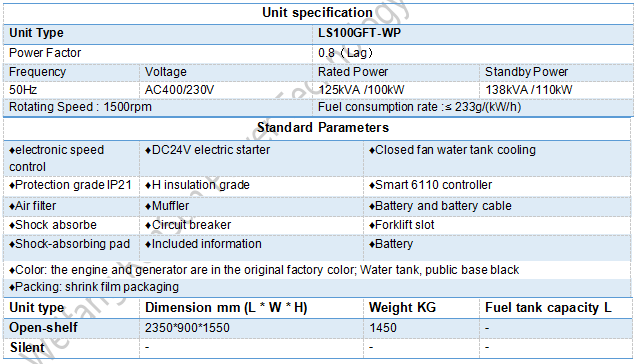Click the AC400/230V voltage value
Image resolution: width=636 pixels, height=364 pixels.
coord(179,90)
